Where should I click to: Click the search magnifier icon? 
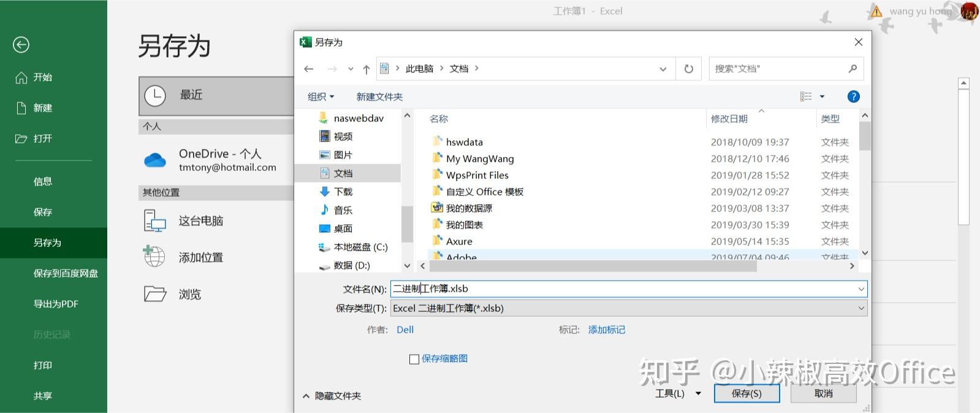click(853, 69)
